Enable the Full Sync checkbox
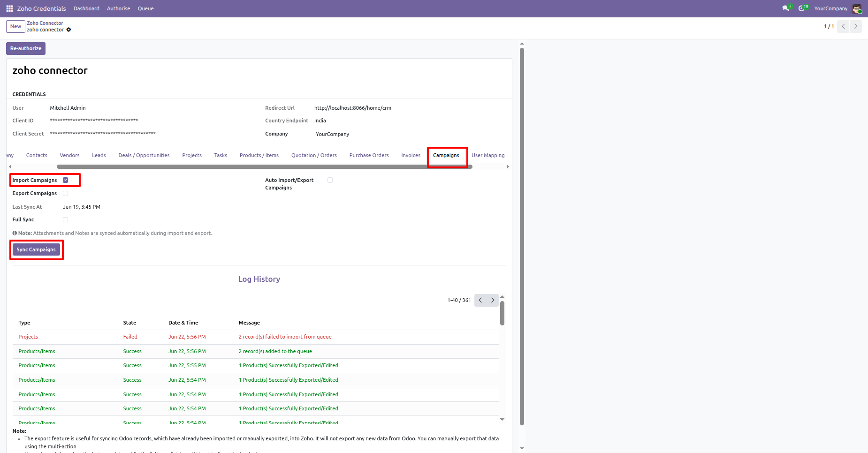This screenshot has height=453, width=868. click(x=65, y=219)
